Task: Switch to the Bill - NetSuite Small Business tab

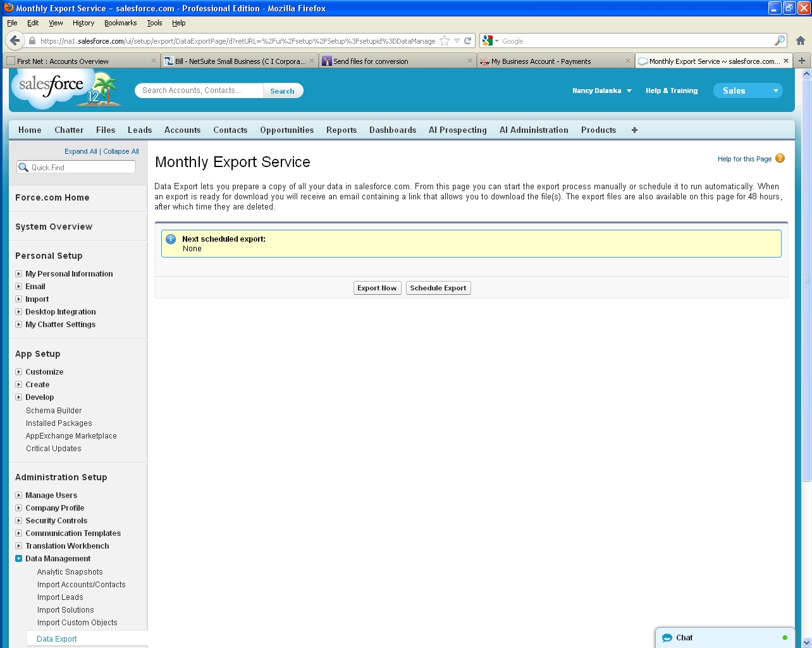Action: [238, 61]
